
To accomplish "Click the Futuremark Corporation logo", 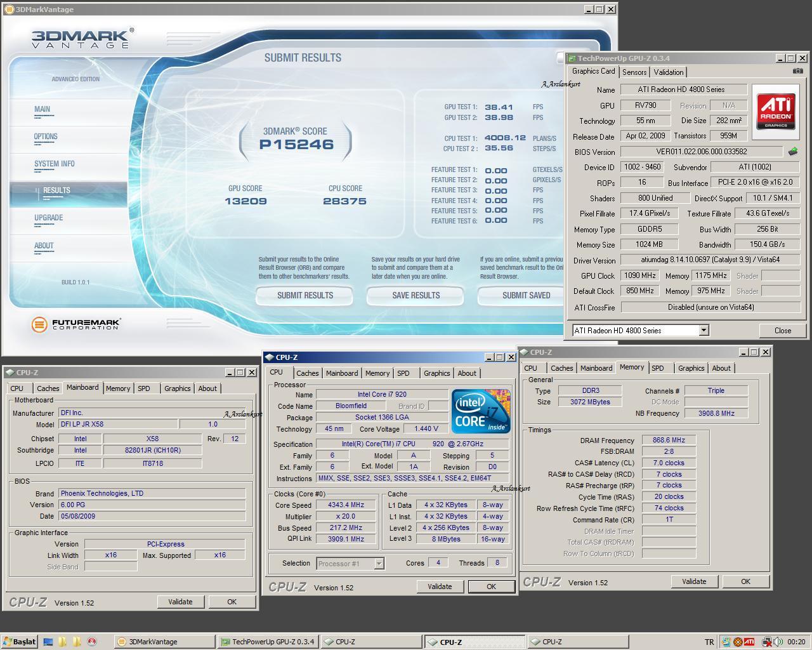I will (x=76, y=324).
